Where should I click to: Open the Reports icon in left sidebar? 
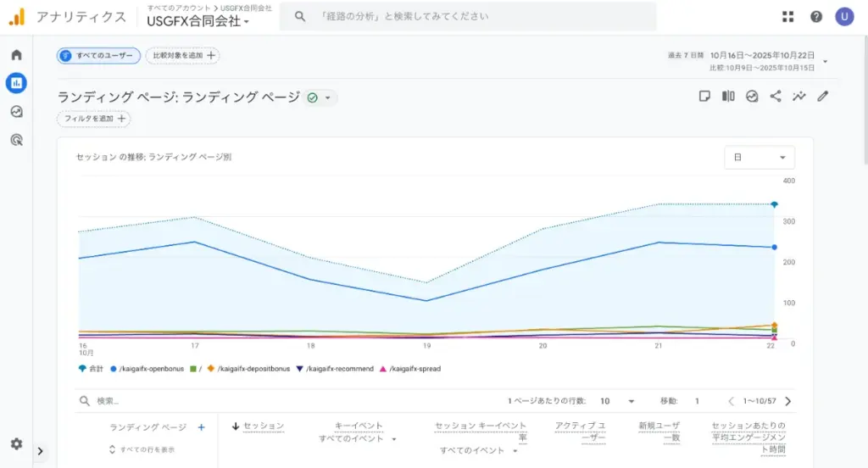click(16, 83)
